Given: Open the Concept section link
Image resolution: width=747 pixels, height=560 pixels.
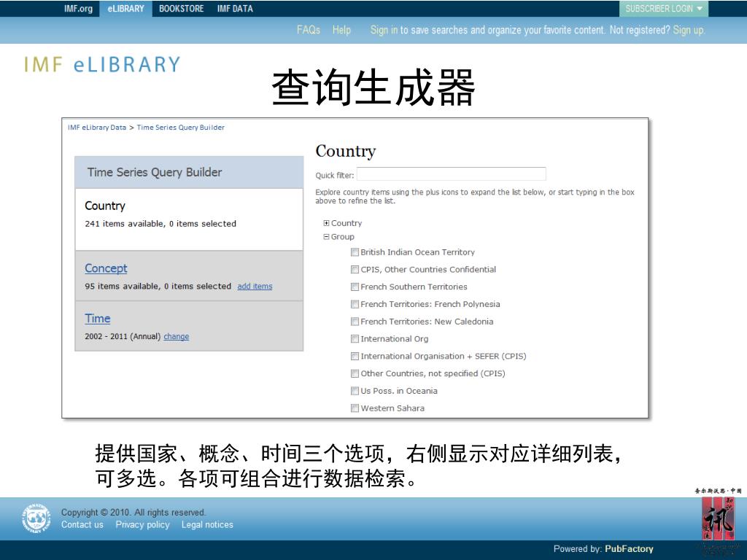Looking at the screenshot, I should pos(106,268).
